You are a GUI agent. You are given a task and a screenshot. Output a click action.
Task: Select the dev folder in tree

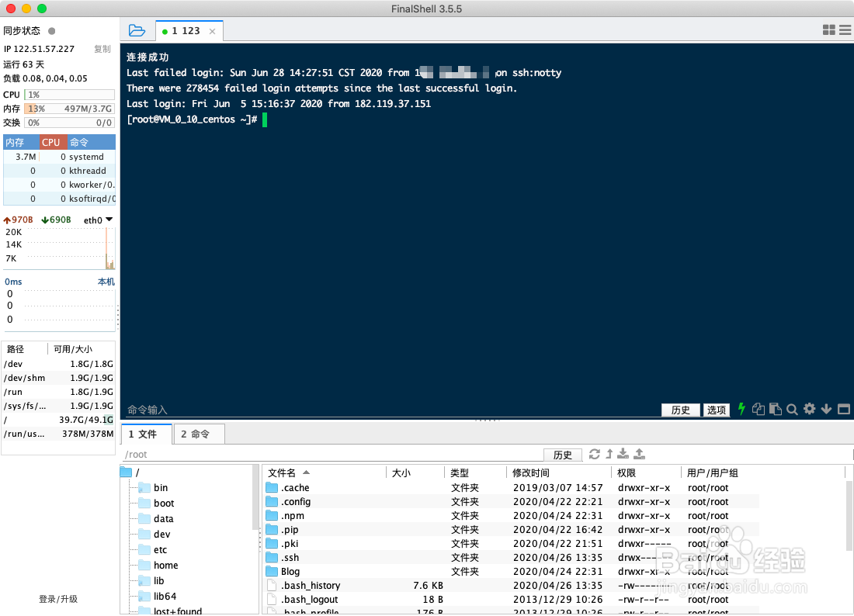[x=154, y=534]
